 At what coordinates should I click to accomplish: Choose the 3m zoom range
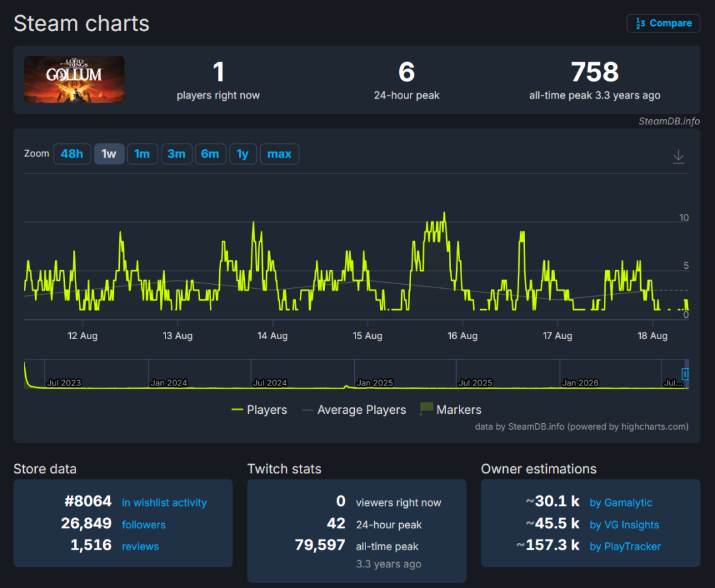tap(177, 154)
